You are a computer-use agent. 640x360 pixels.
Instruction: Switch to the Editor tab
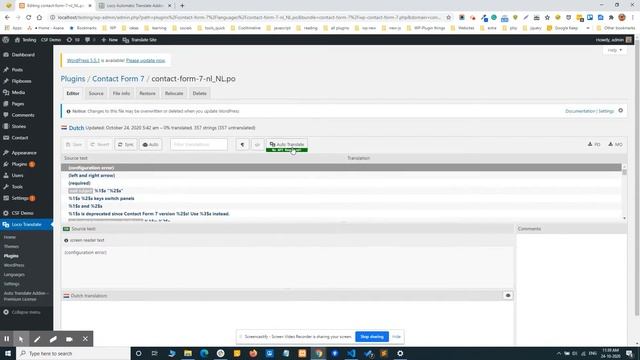73,93
